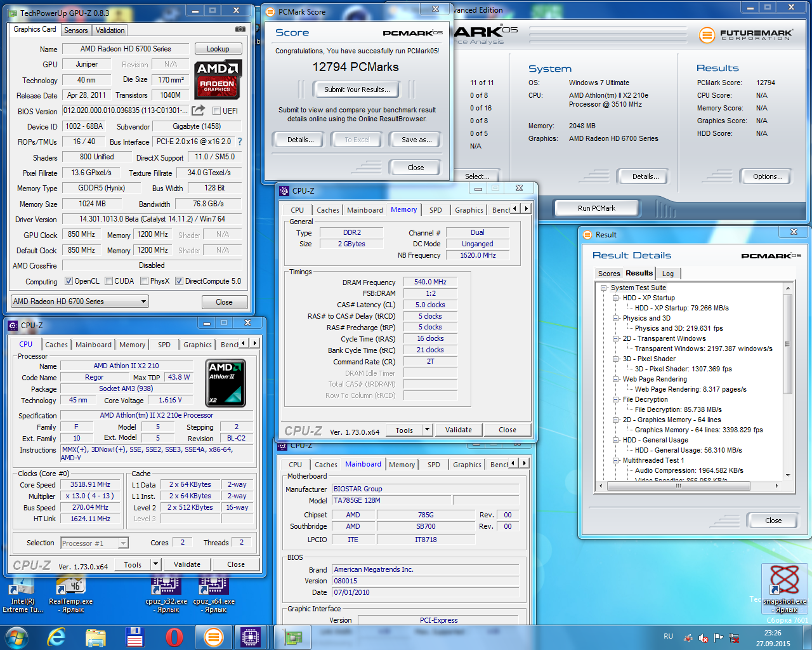The width and height of the screenshot is (812, 650).
Task: Click the Run PCMark button
Action: (x=596, y=208)
